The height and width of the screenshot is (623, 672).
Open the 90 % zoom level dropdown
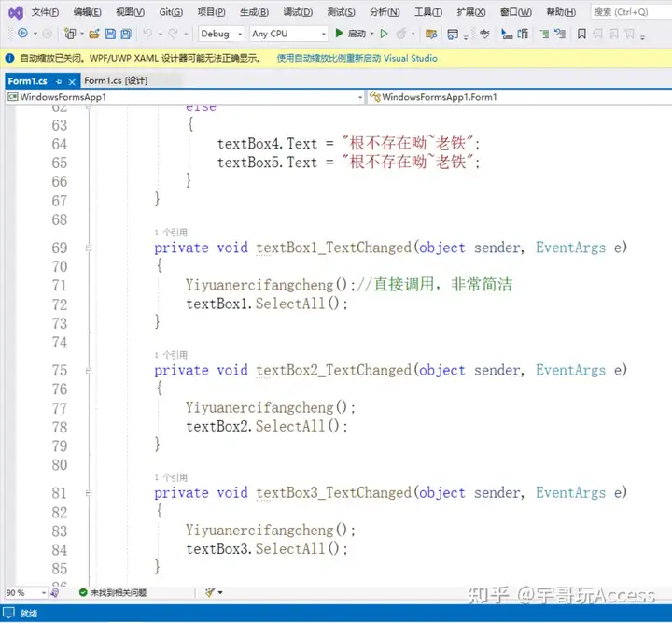(43, 592)
